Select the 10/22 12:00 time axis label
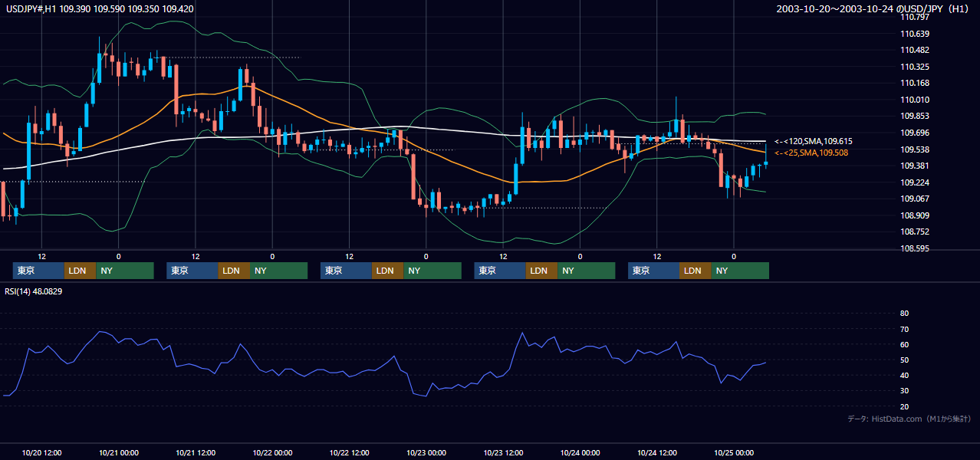The width and height of the screenshot is (980, 460). [x=350, y=452]
